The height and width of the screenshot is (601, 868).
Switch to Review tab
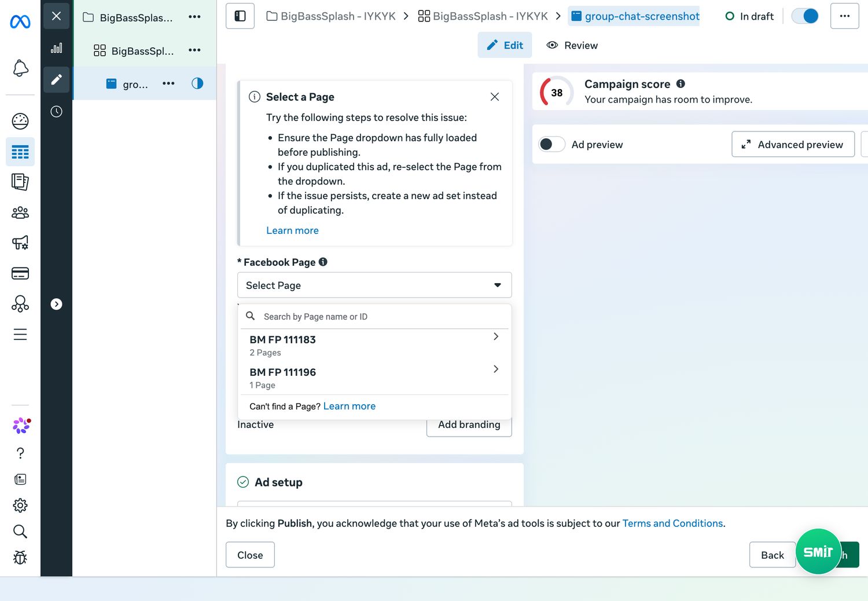click(x=572, y=45)
